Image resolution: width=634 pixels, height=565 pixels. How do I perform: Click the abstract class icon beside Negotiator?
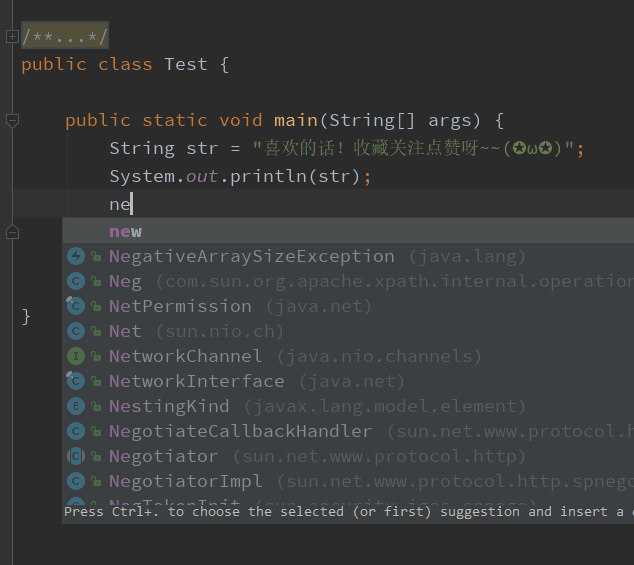(x=76, y=457)
